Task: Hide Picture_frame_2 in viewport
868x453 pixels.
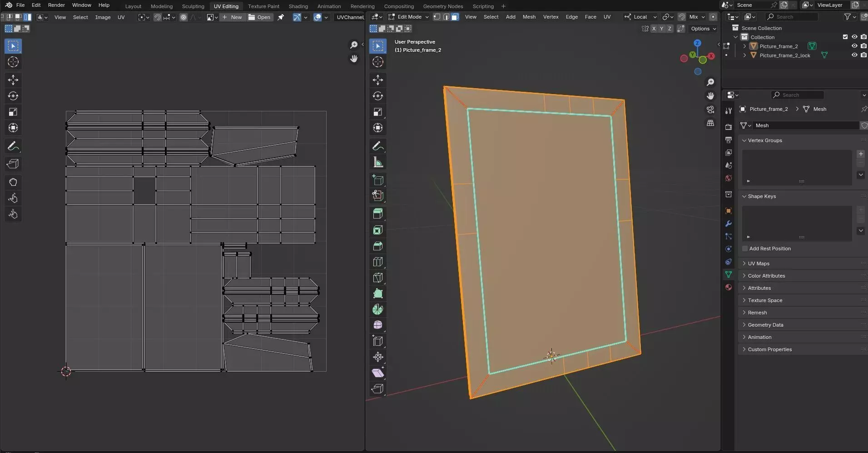Action: click(x=854, y=46)
